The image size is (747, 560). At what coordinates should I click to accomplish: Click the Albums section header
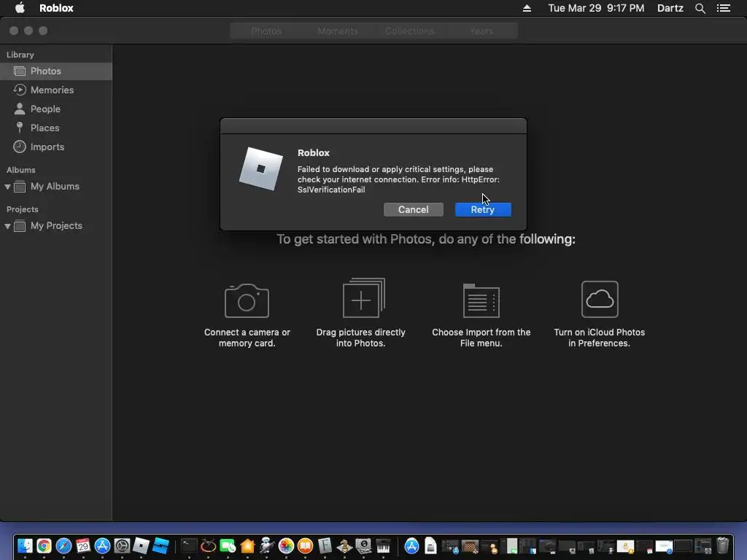tap(21, 170)
